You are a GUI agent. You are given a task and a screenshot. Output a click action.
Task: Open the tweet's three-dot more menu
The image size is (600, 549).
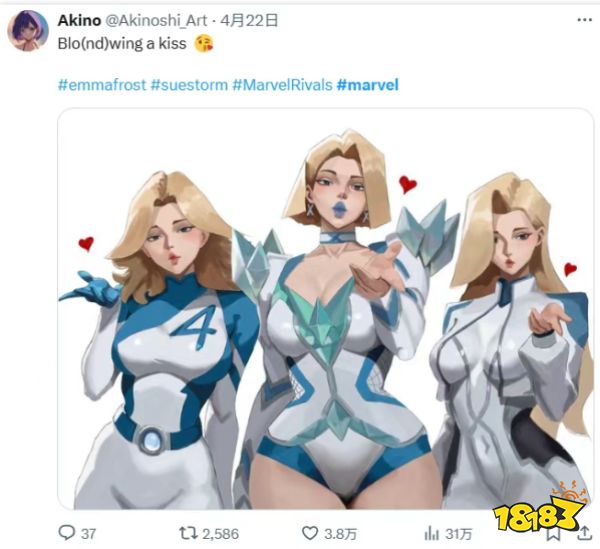coord(584,20)
